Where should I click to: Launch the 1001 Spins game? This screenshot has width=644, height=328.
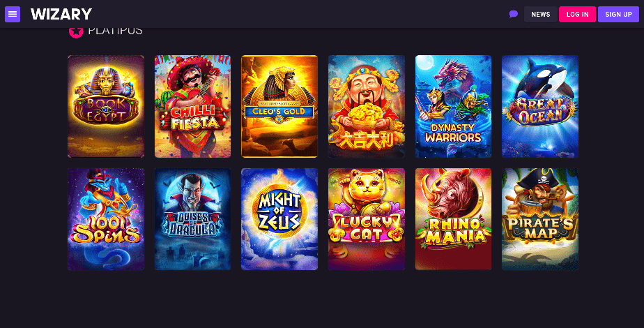[x=106, y=219]
